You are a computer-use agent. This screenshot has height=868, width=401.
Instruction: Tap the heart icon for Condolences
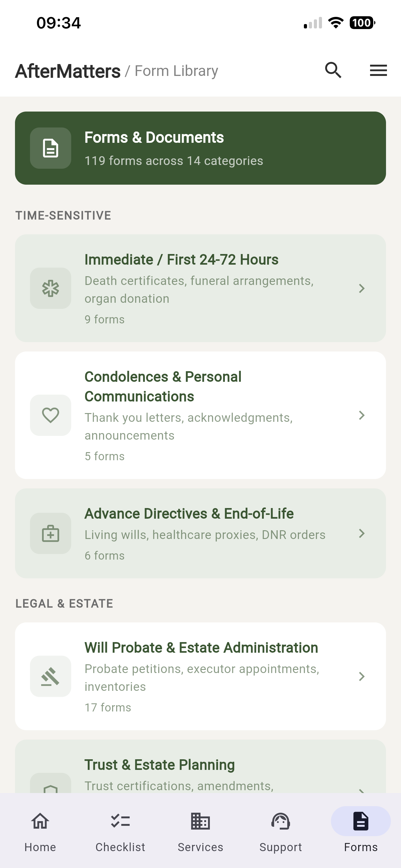(51, 415)
